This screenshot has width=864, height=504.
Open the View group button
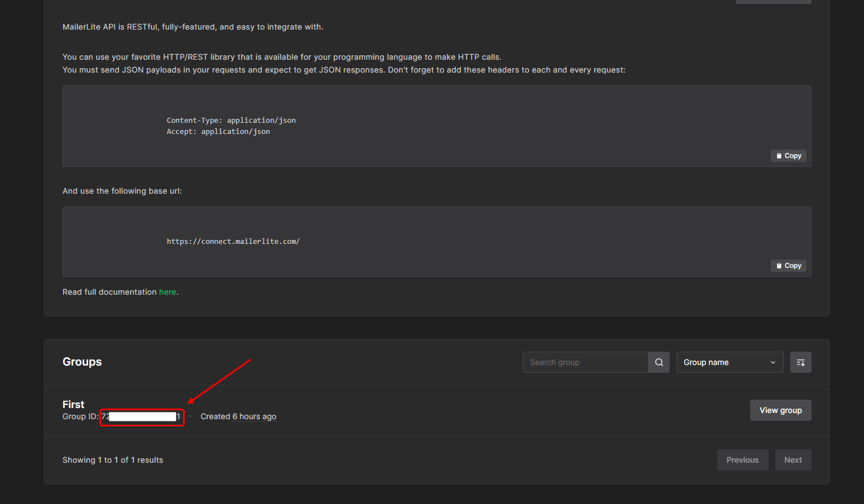click(x=781, y=410)
